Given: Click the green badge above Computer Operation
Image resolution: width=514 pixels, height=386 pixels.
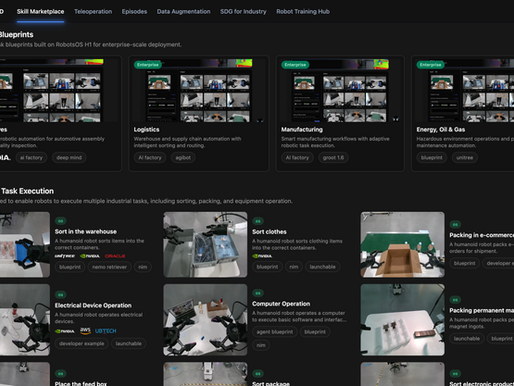Looking at the screenshot, I should [258, 293].
